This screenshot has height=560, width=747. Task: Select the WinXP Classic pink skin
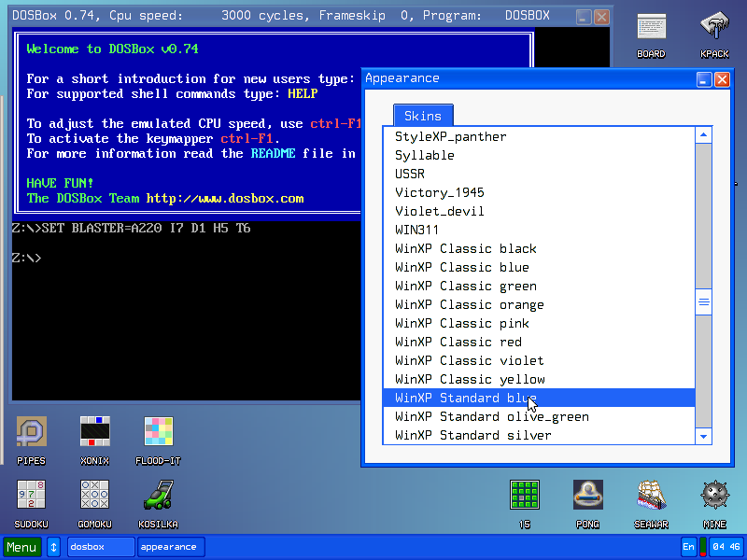click(x=539, y=323)
